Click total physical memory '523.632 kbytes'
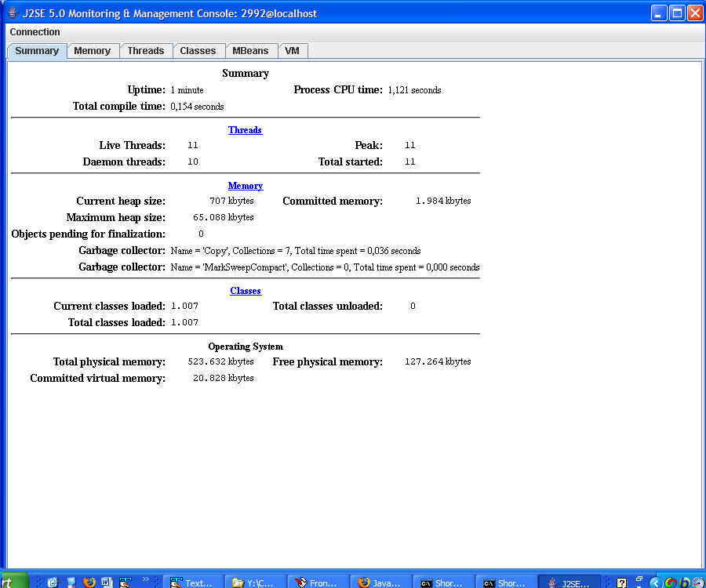Screen dimensions: 706x588 [x=220, y=361]
